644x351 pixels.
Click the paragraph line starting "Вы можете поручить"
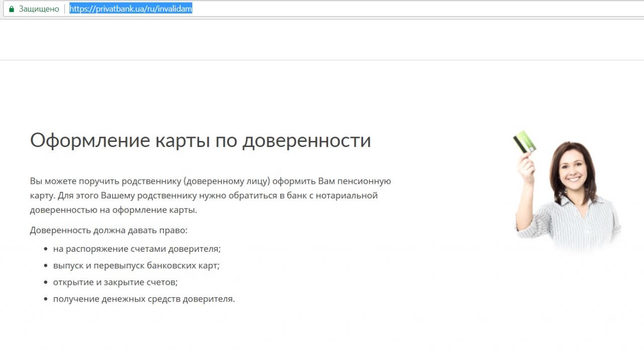pyautogui.click(x=151, y=181)
